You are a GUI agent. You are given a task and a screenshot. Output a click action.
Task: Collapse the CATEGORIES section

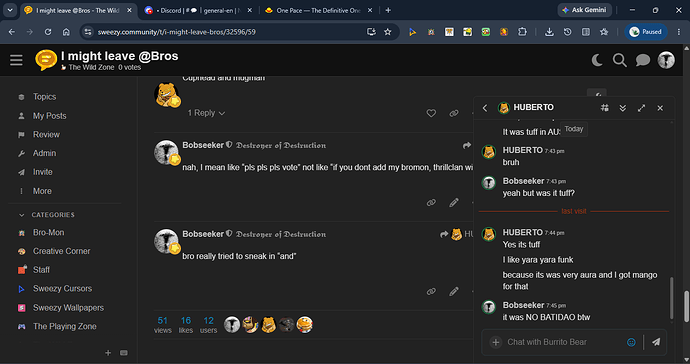point(47,215)
